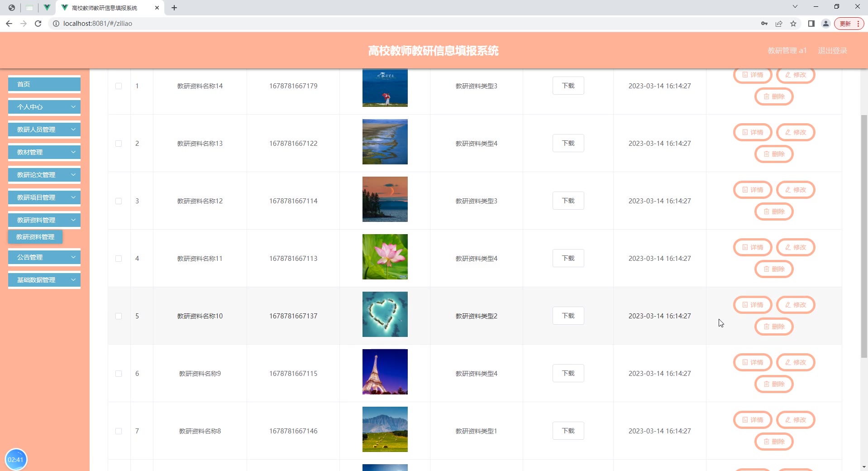View 详情 for 教研资料名称13
This screenshot has width=868, height=471.
(x=753, y=132)
